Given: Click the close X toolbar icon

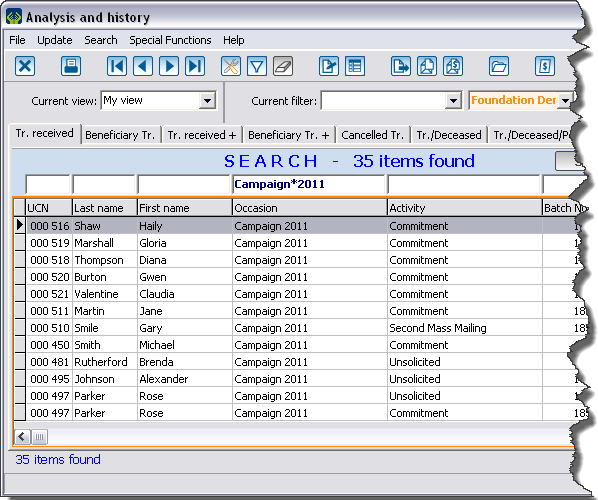Looking at the screenshot, I should coord(25,66).
